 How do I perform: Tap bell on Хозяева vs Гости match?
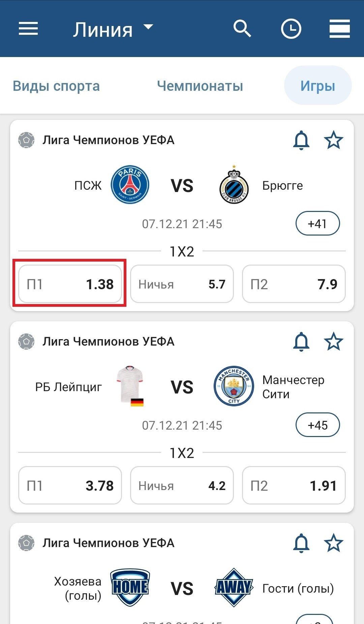pyautogui.click(x=301, y=543)
